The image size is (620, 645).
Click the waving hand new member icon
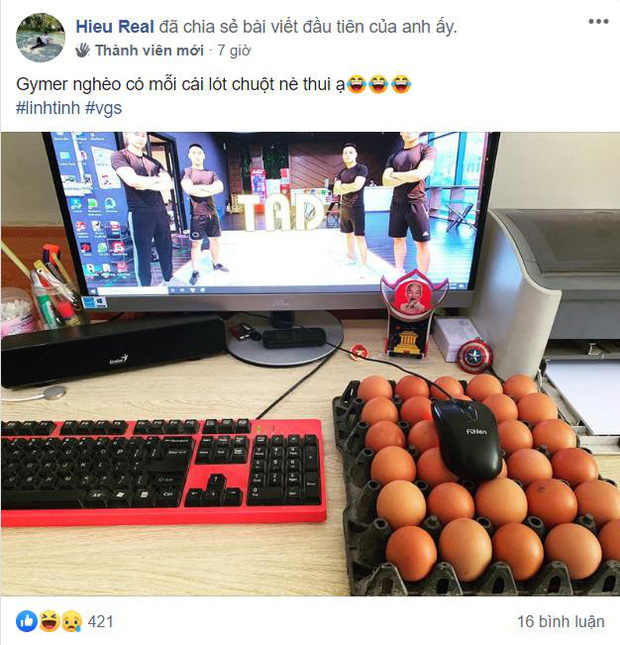click(83, 50)
